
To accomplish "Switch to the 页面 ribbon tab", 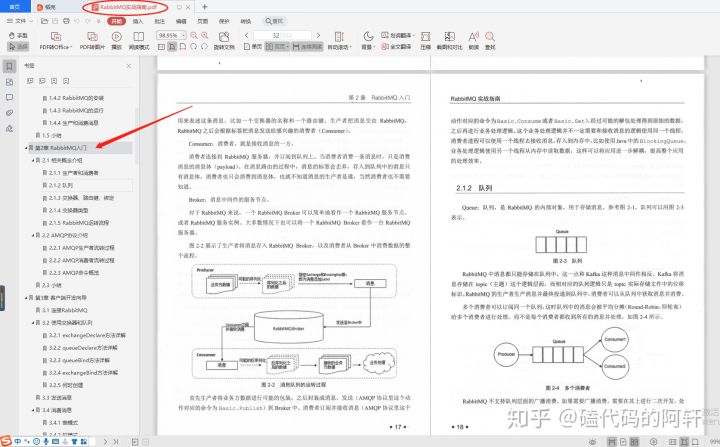I will coord(202,21).
